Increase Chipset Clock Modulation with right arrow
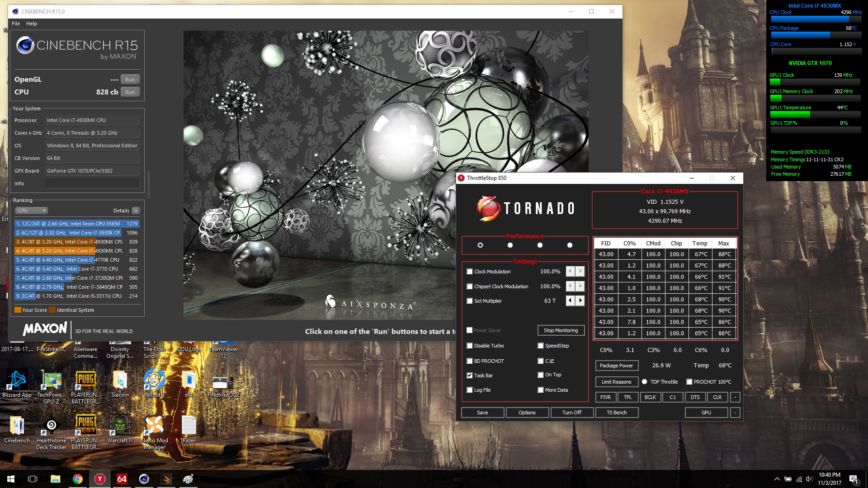 click(580, 286)
